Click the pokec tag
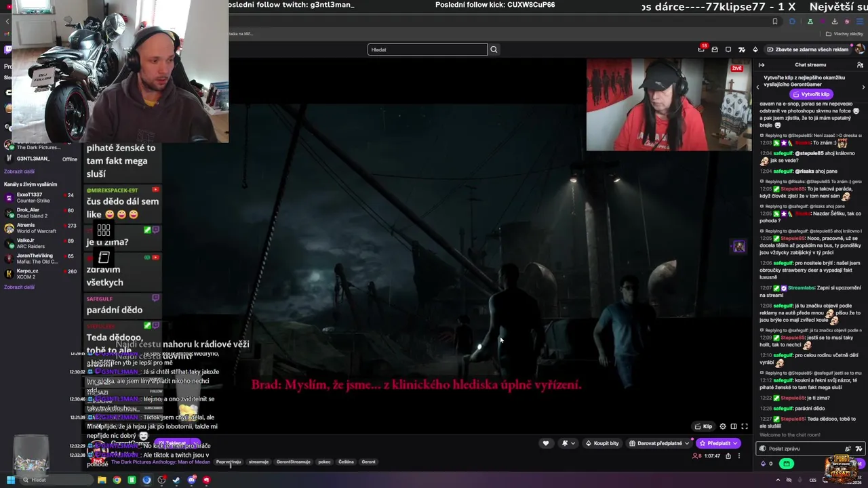Screen dimensions: 868x488 [x=324, y=462]
